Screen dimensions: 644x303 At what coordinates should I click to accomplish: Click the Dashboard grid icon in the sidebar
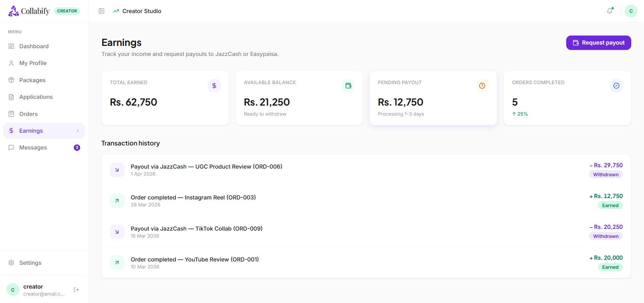click(11, 46)
